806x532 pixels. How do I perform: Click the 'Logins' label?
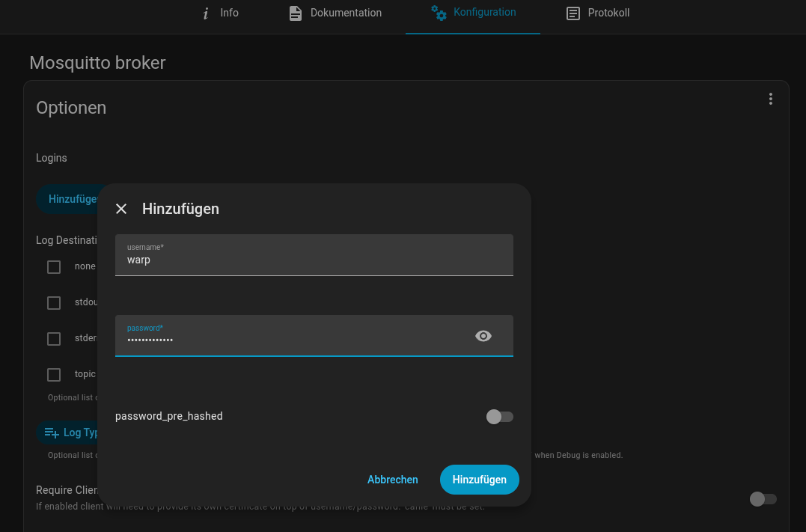pyautogui.click(x=52, y=158)
